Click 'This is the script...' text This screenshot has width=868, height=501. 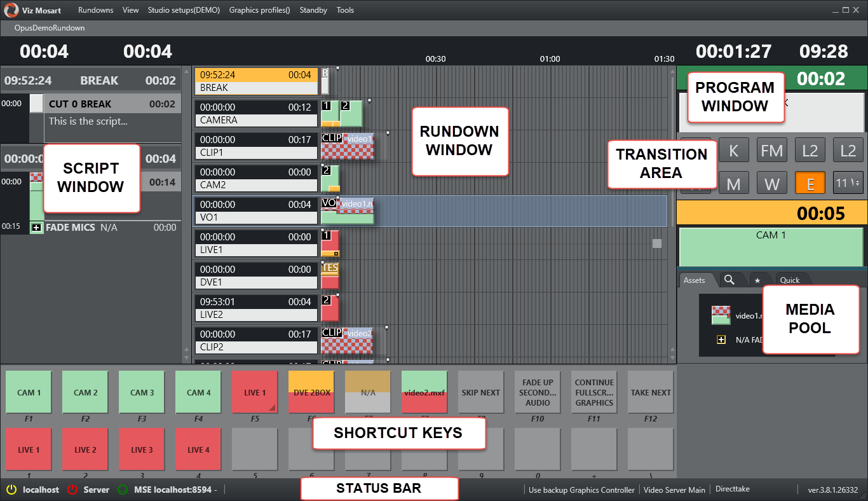88,121
